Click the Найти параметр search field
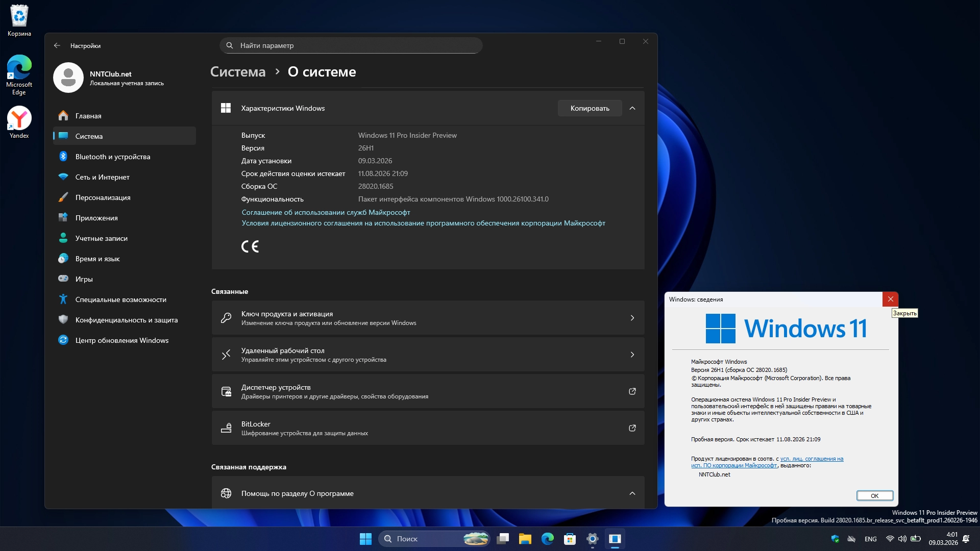The width and height of the screenshot is (980, 551). click(351, 45)
